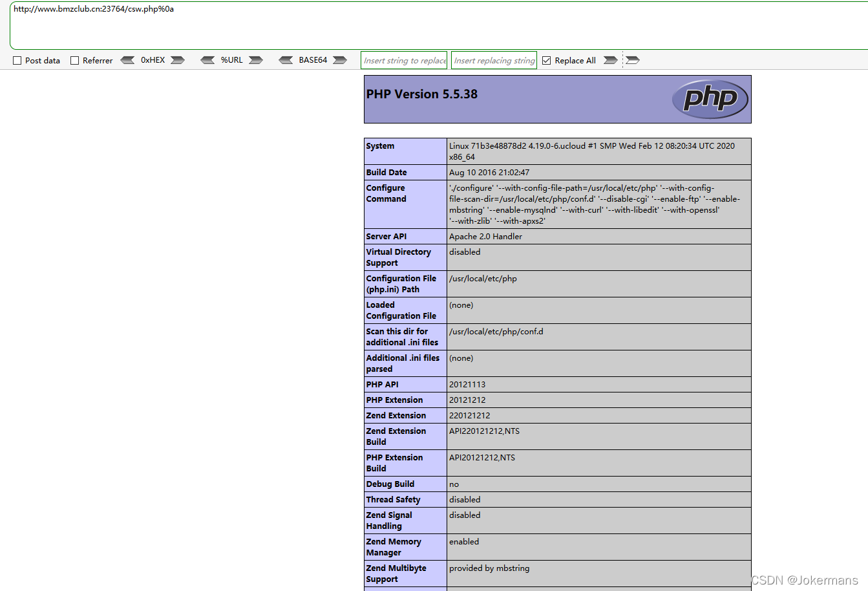Image resolution: width=868 pixels, height=591 pixels.
Task: Focus the 'Insert replacing string' field
Action: [494, 60]
